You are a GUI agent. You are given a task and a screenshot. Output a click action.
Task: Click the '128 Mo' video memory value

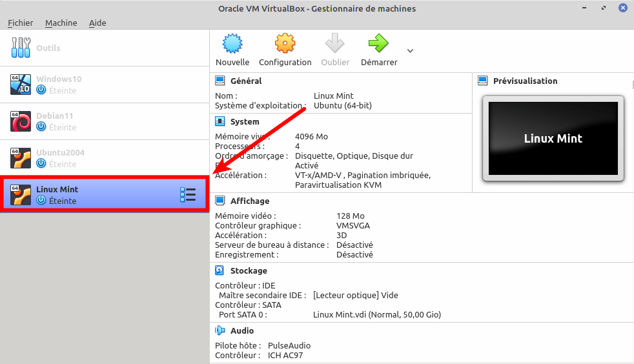click(350, 216)
